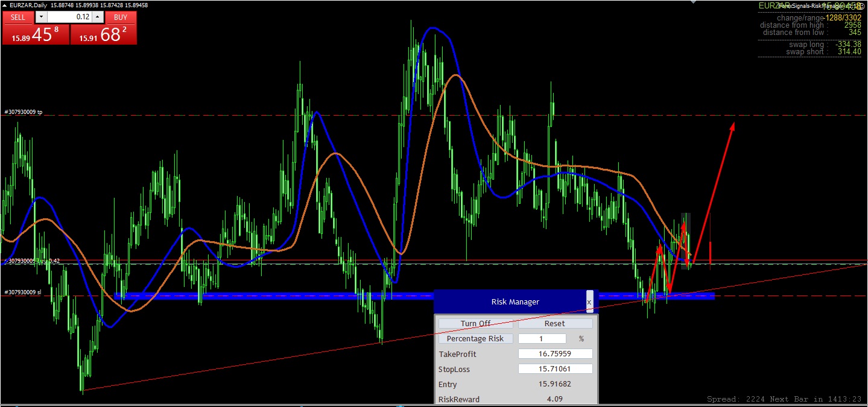Image resolution: width=868 pixels, height=407 pixels.
Task: Click the distance from high value 2958
Action: [852, 25]
